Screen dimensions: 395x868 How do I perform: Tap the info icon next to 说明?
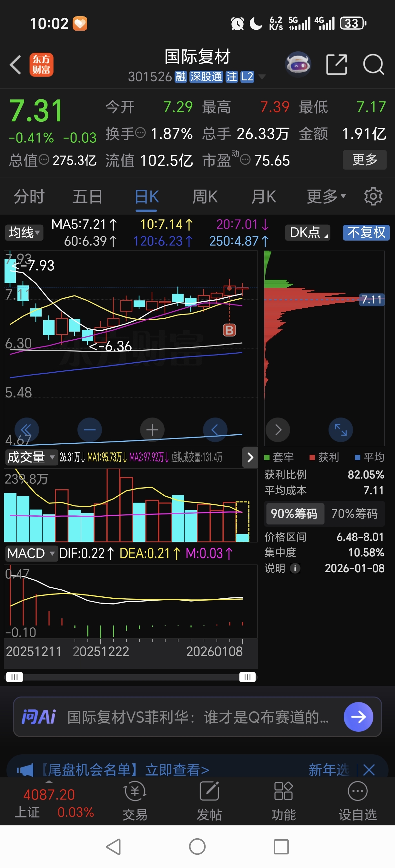(x=295, y=568)
